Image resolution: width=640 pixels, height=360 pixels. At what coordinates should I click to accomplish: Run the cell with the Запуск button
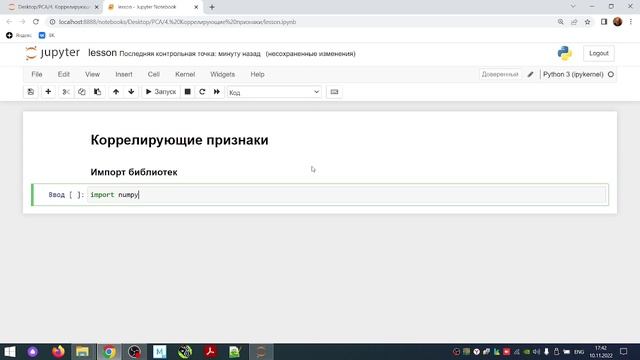coord(161,92)
